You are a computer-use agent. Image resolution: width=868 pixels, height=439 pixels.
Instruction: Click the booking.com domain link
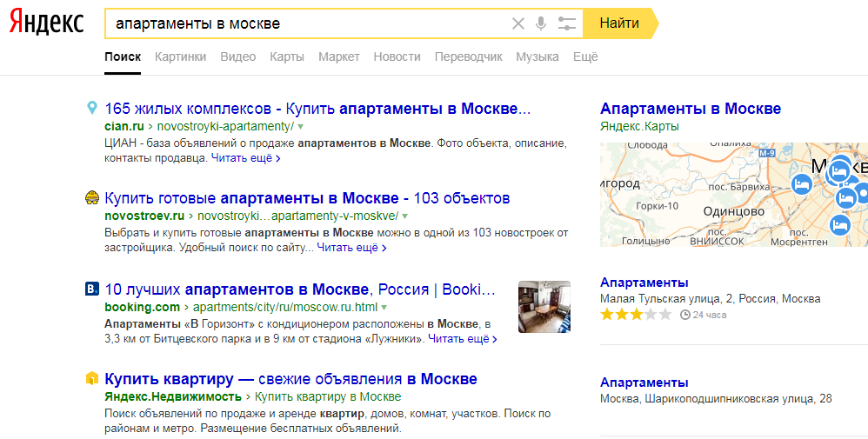coord(143,307)
